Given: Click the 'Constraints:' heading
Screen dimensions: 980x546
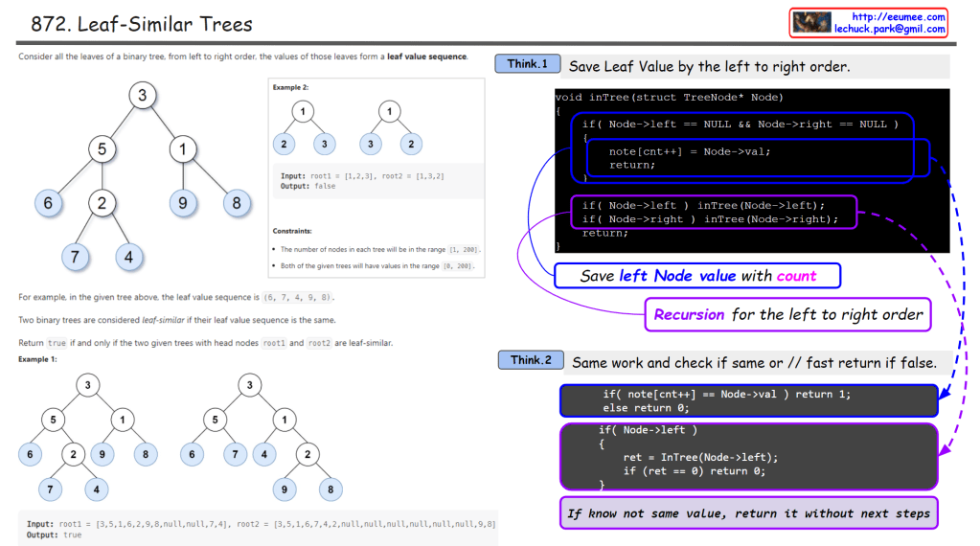Looking at the screenshot, I should (293, 231).
